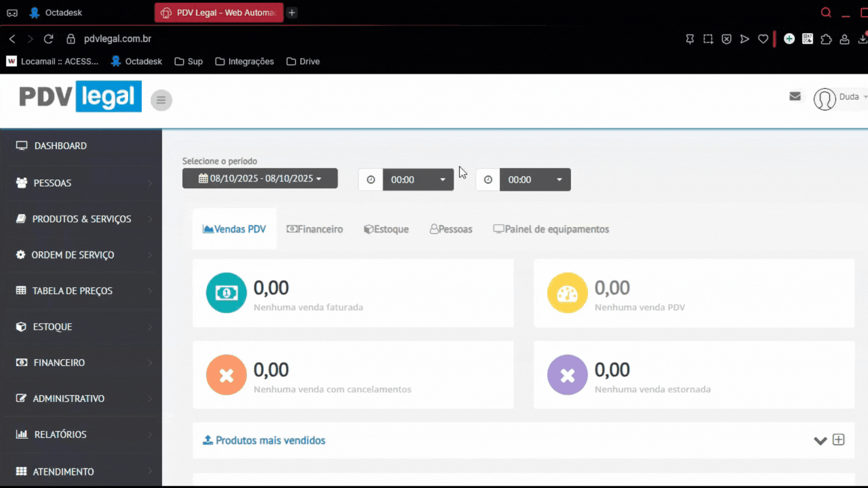The height and width of the screenshot is (488, 868).
Task: Collapse Produtos mais vendidos with chevron
Action: (820, 441)
